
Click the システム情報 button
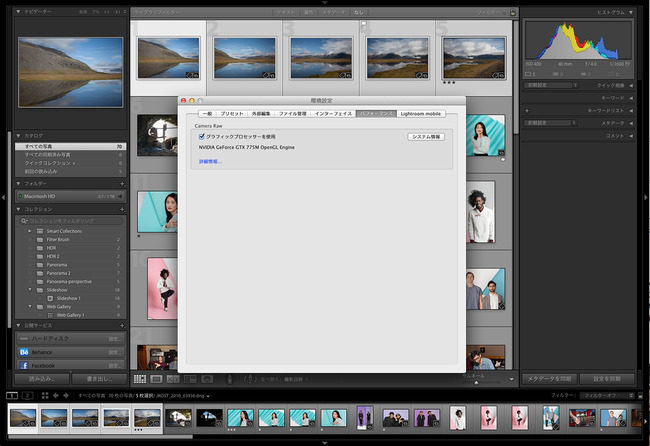426,137
